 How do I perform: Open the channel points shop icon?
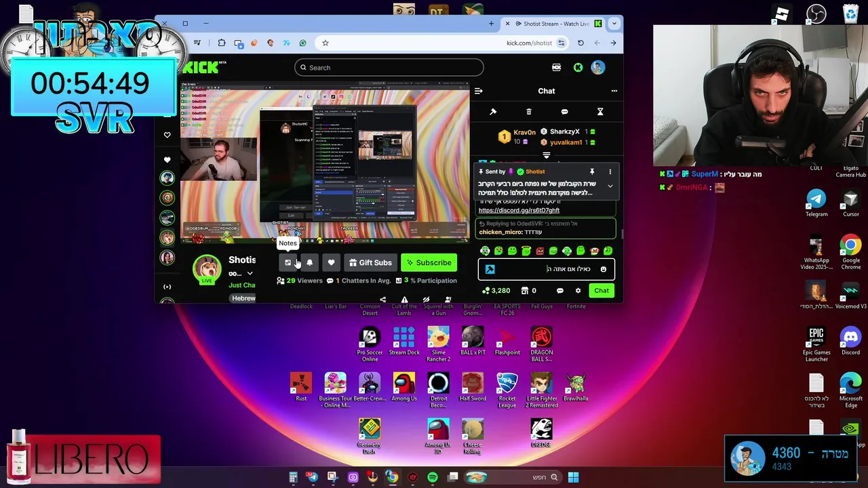point(524,291)
